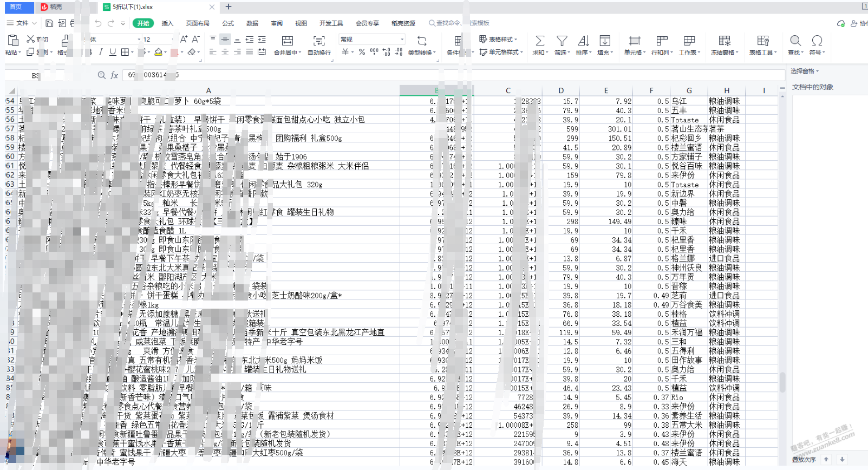Click the Sum (求和) sigma icon
The height and width of the screenshot is (470, 868).
pyautogui.click(x=540, y=41)
